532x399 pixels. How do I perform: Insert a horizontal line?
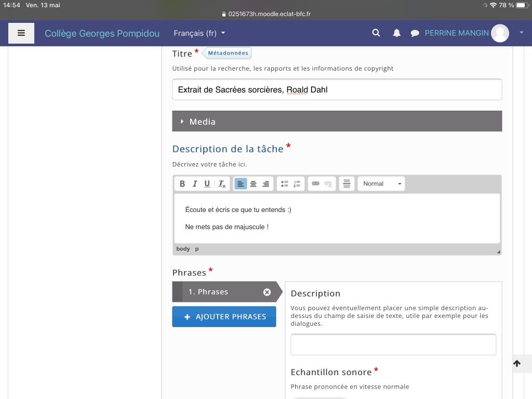coord(347,184)
